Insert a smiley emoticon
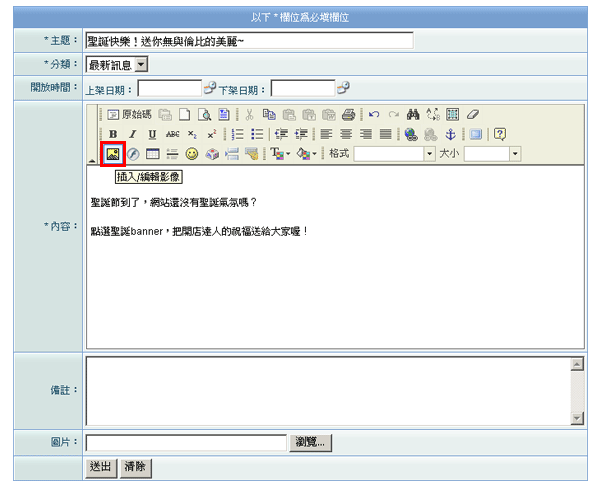Viewport: 600px width, 493px height. tap(191, 154)
